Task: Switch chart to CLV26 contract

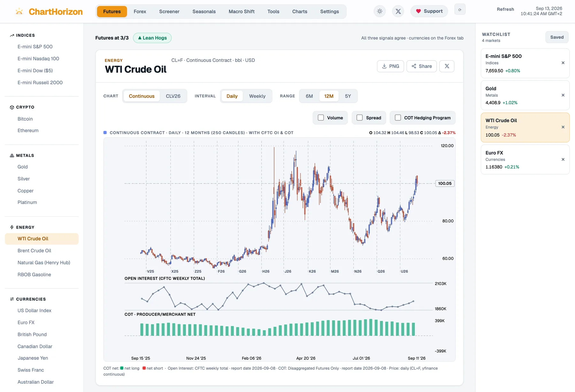Action: 173,96
